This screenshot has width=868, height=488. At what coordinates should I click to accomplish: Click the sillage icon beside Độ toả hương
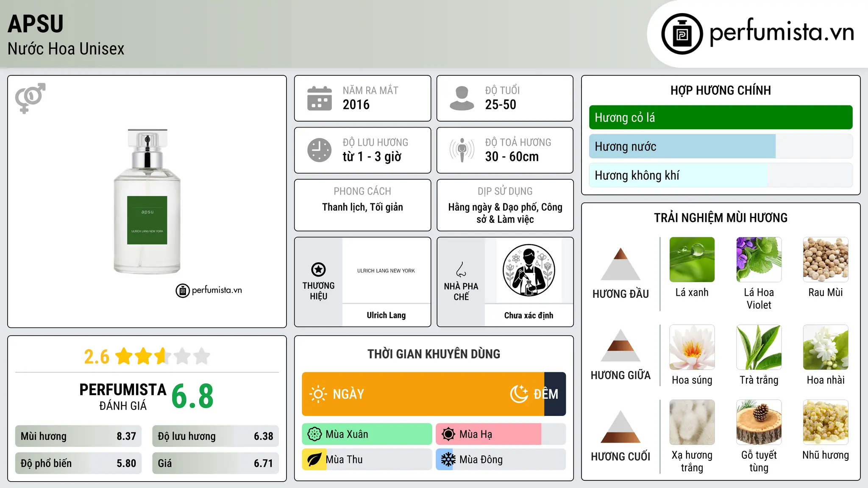pyautogui.click(x=462, y=150)
